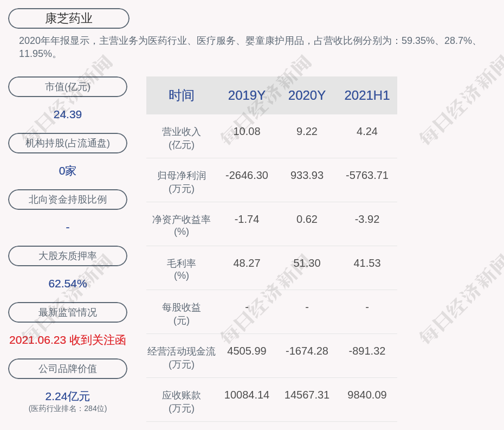Select the 市值(亿元) label
Image resolution: width=504 pixels, height=430 pixels.
pyautogui.click(x=68, y=87)
